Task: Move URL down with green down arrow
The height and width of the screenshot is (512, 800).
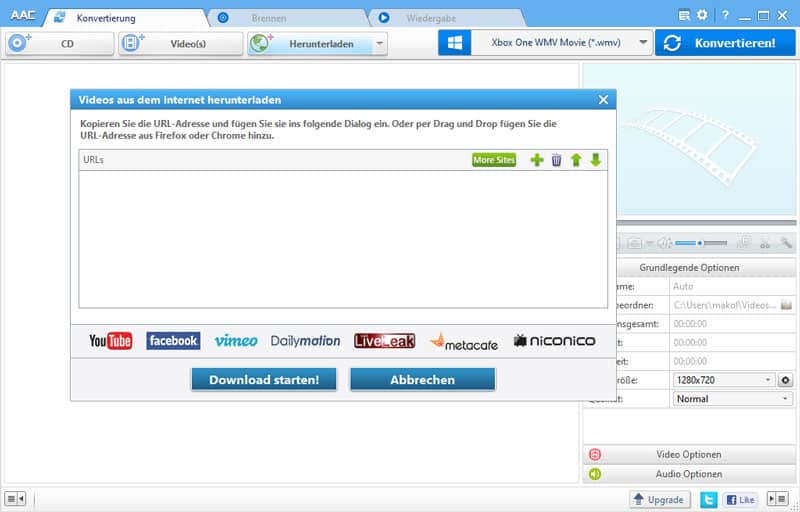Action: 595,160
